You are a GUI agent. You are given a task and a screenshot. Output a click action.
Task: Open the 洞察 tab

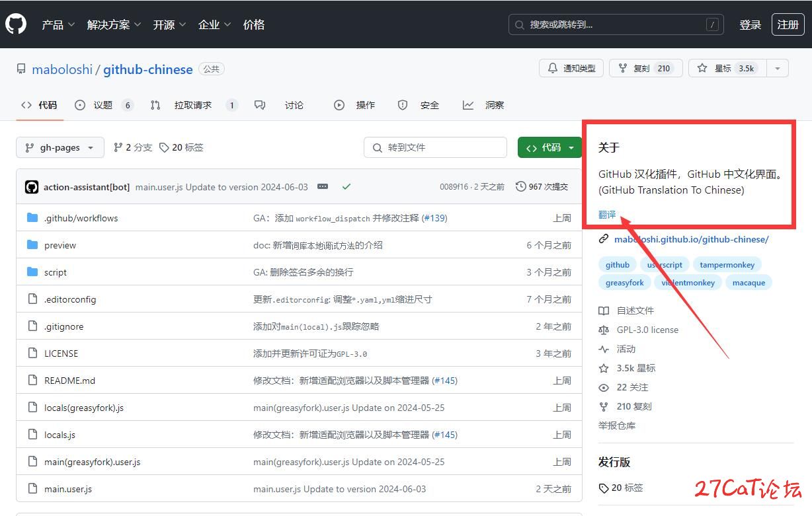(x=483, y=105)
